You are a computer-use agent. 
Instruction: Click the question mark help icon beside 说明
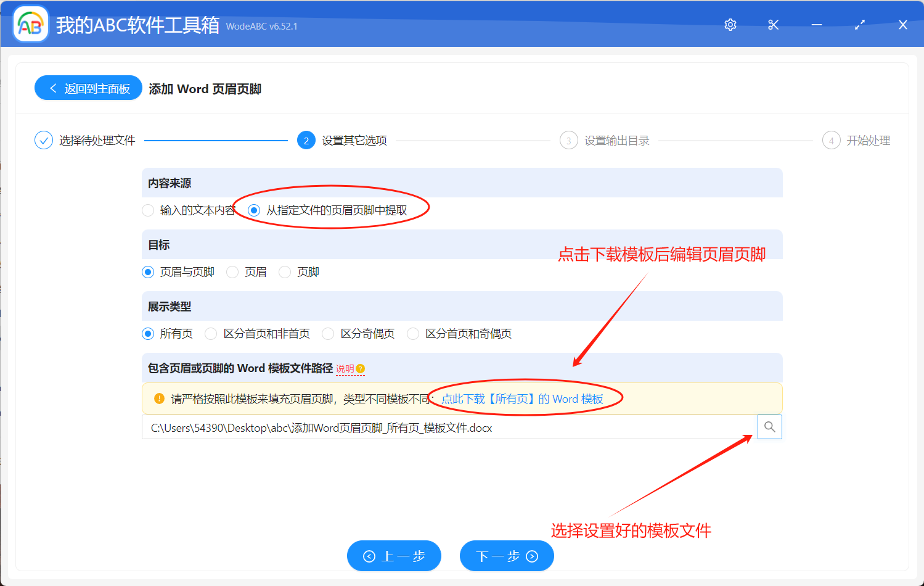coord(360,368)
